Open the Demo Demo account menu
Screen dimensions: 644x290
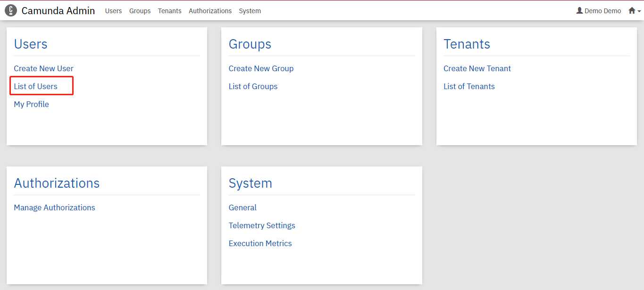[x=599, y=10]
